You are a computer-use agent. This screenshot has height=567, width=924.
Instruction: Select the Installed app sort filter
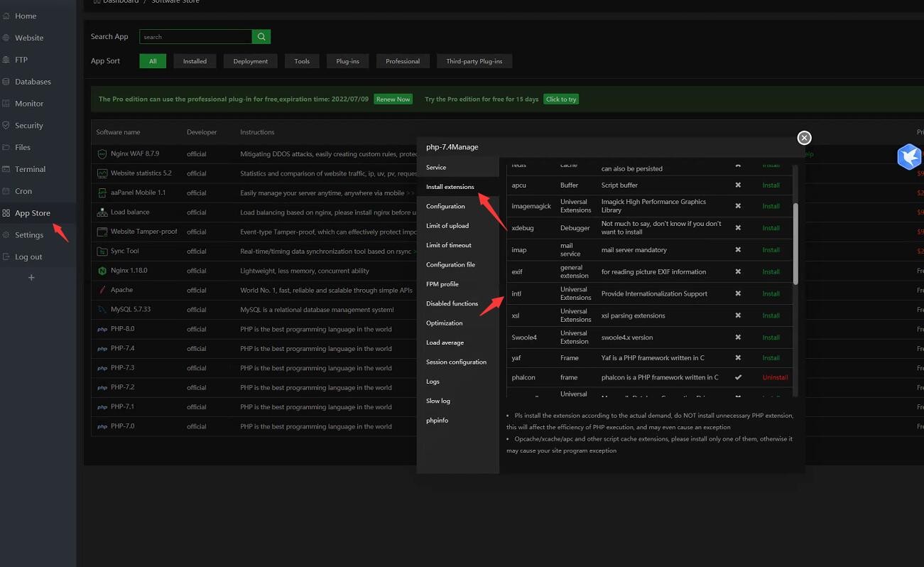(x=195, y=61)
